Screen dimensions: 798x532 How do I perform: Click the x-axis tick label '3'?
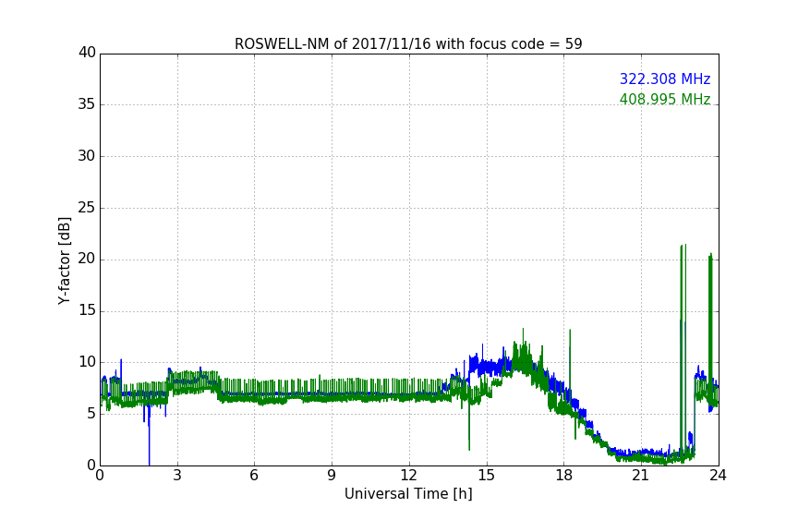click(x=177, y=476)
